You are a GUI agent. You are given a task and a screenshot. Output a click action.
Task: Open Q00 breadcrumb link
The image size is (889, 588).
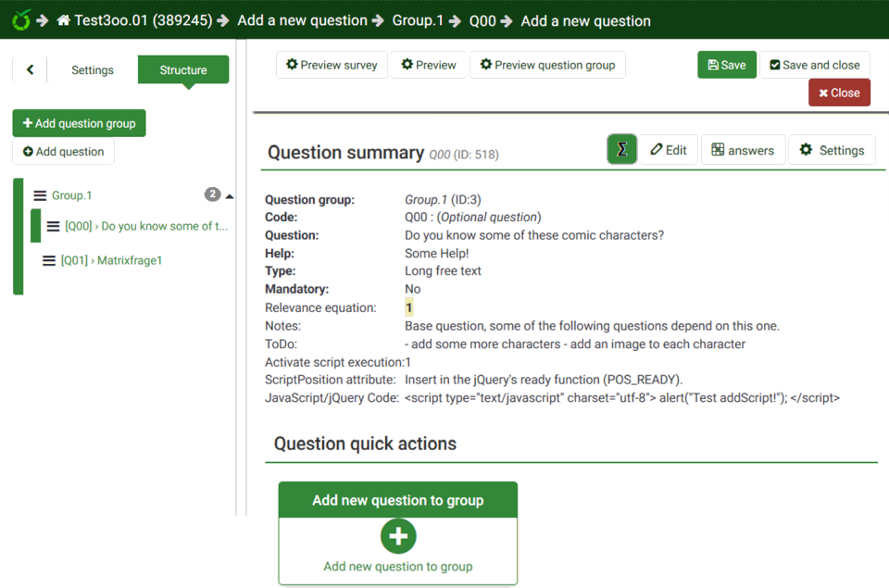coord(482,21)
